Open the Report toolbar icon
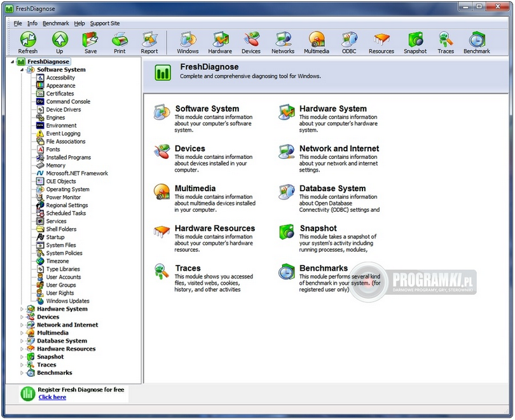This screenshot has width=515, height=420. (149, 39)
